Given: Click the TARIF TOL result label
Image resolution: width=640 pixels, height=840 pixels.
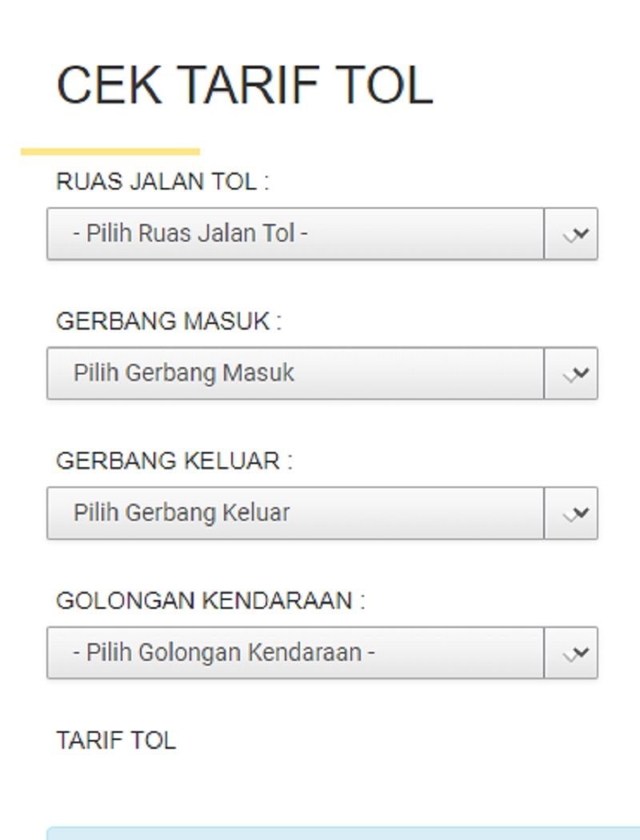Looking at the screenshot, I should [x=116, y=741].
